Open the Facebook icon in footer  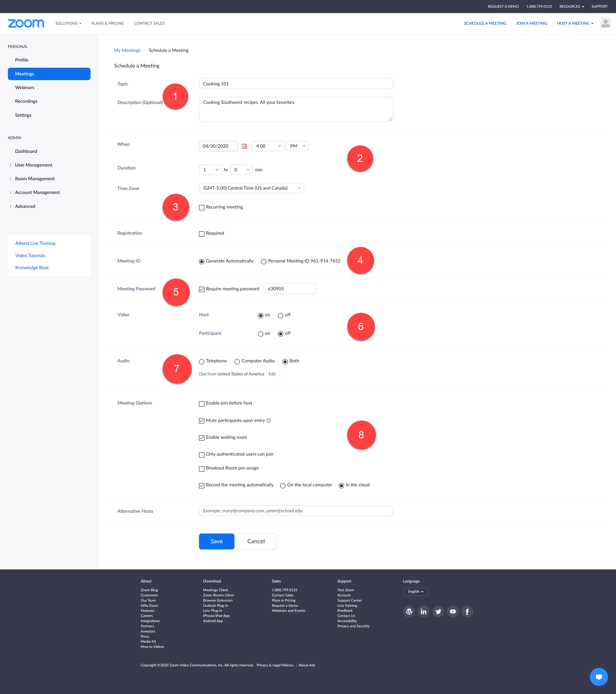point(467,612)
